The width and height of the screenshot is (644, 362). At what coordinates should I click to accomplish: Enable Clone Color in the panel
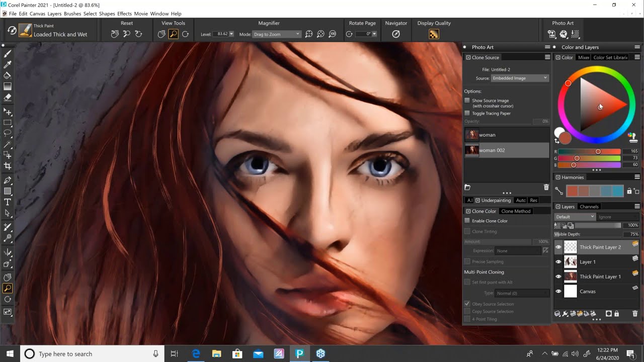pyautogui.click(x=467, y=220)
